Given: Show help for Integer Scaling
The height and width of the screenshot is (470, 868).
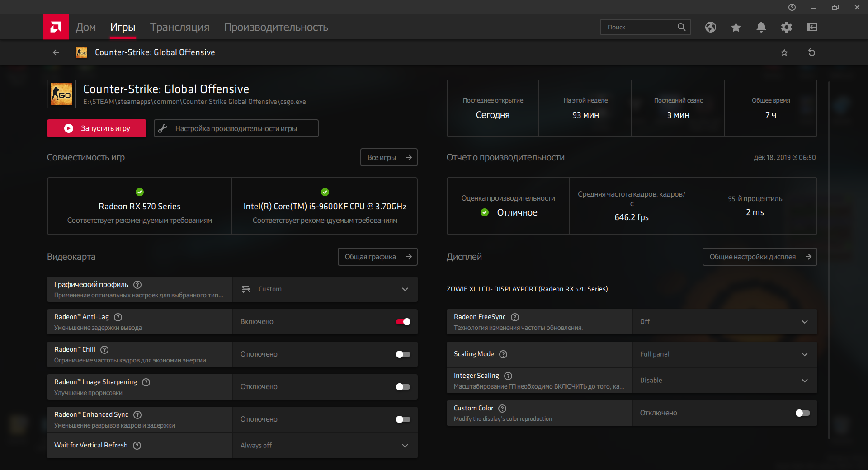Looking at the screenshot, I should coord(508,376).
